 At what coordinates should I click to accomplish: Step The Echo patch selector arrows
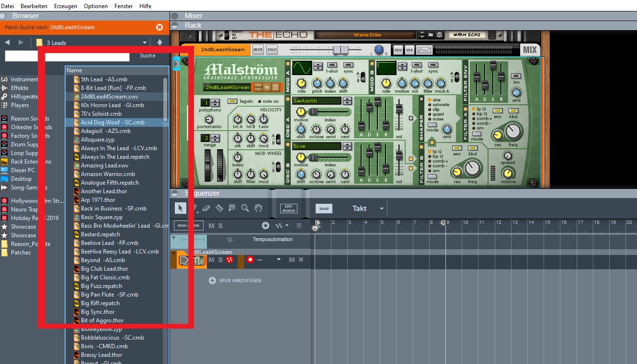(422, 35)
